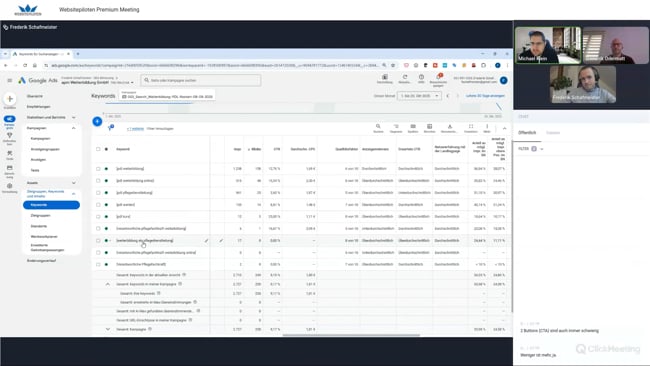
Task: Check the box for [pdl weiterbildung online] row
Action: click(98, 181)
